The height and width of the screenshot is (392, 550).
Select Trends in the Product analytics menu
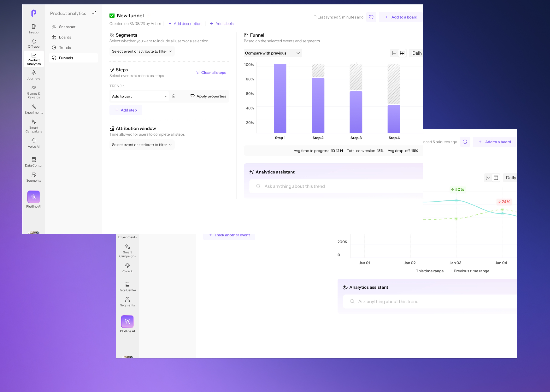tap(64, 47)
